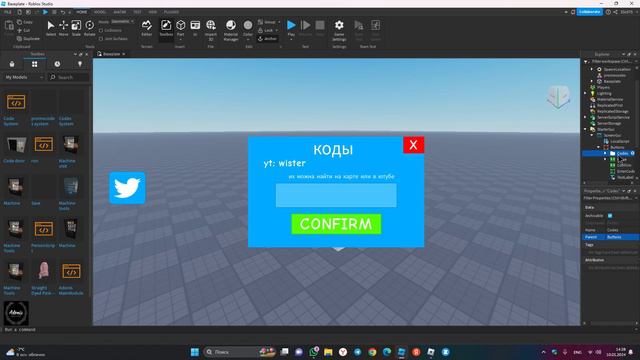Image resolution: width=640 pixels, height=360 pixels.
Task: Duplicate selection in Clipboard group
Action: click(x=29, y=39)
